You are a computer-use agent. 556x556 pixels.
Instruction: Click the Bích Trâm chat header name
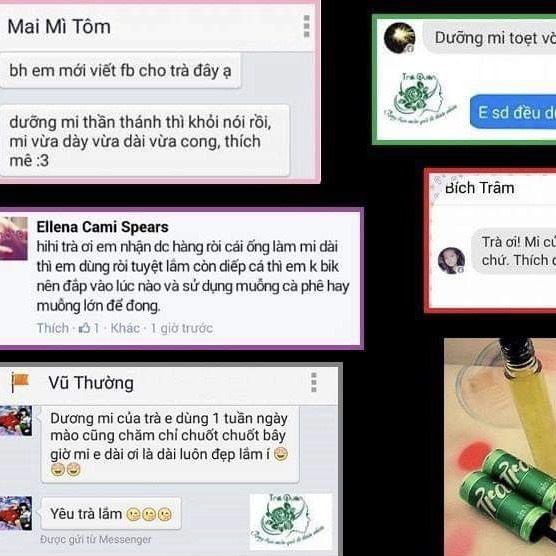(x=480, y=188)
